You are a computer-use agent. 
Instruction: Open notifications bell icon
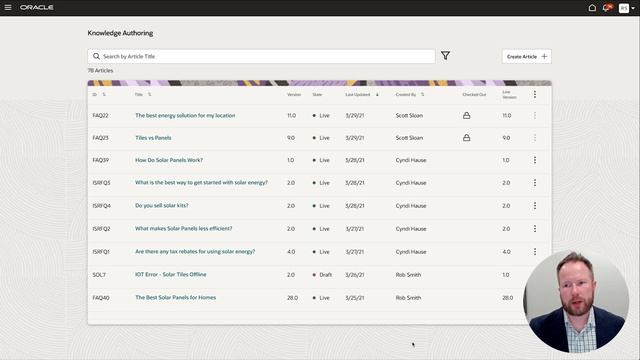pyautogui.click(x=607, y=8)
